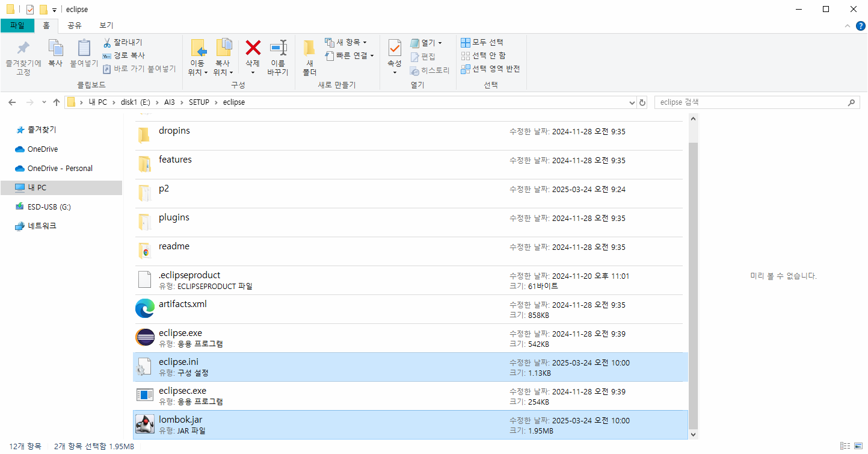
Task: Click 히스토리 (History) in ribbon
Action: pos(429,70)
